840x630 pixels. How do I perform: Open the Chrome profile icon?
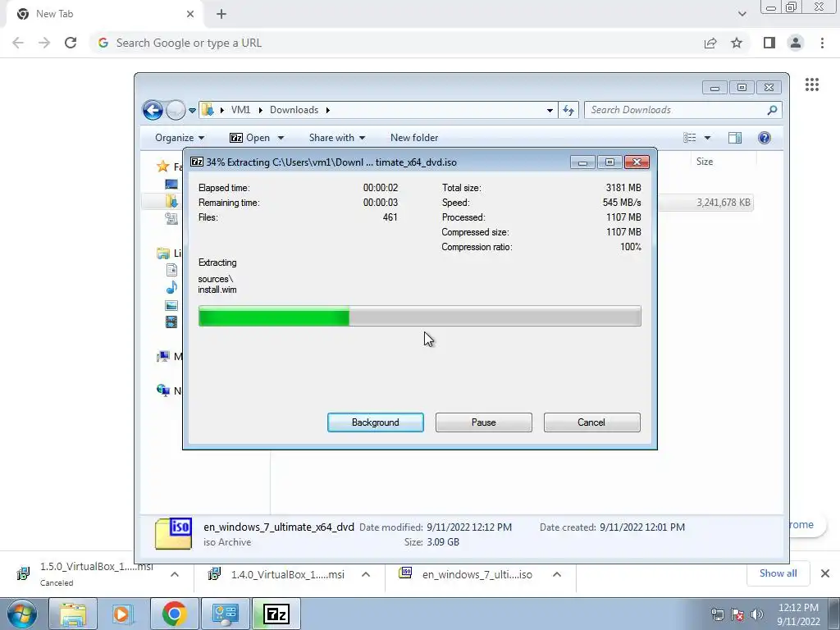click(796, 43)
